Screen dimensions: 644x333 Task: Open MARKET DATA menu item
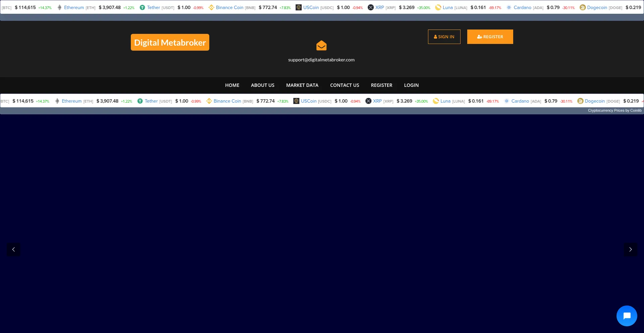click(x=302, y=85)
